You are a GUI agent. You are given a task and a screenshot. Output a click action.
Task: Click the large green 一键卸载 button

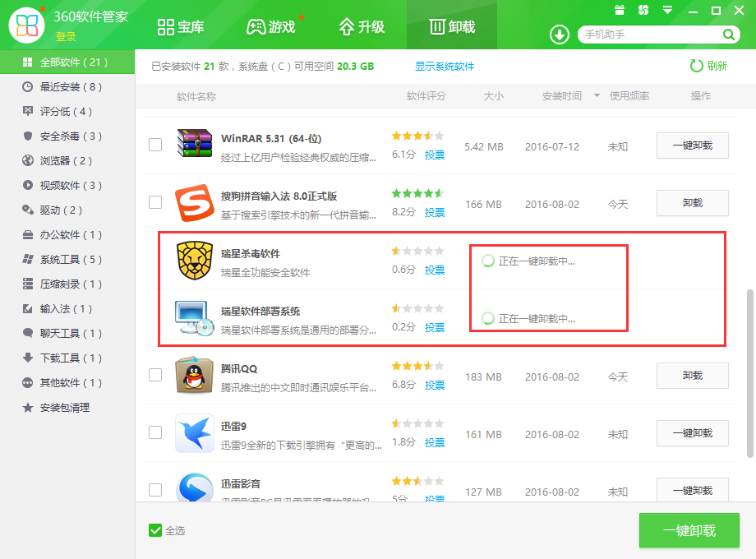(x=689, y=530)
